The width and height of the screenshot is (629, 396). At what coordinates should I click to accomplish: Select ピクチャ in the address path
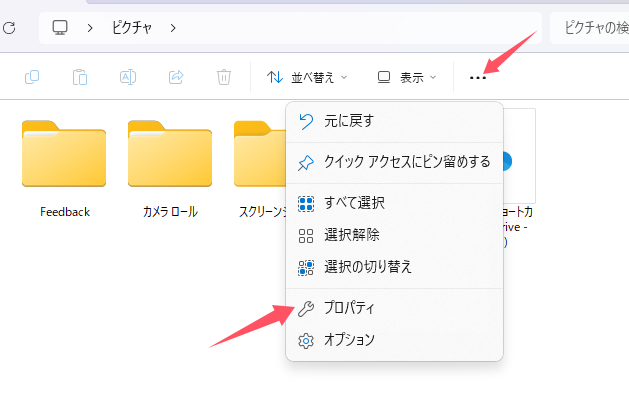point(132,28)
